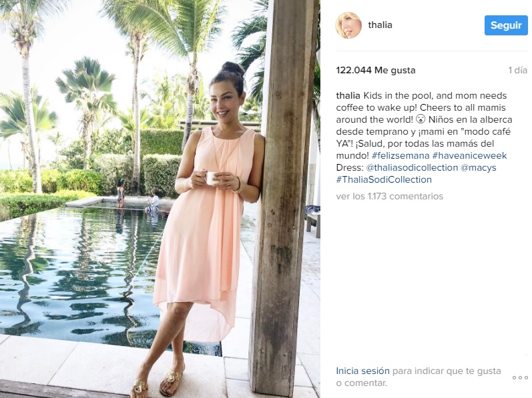Open the three-dot more options icon
This screenshot has width=532, height=398.
tap(520, 377)
